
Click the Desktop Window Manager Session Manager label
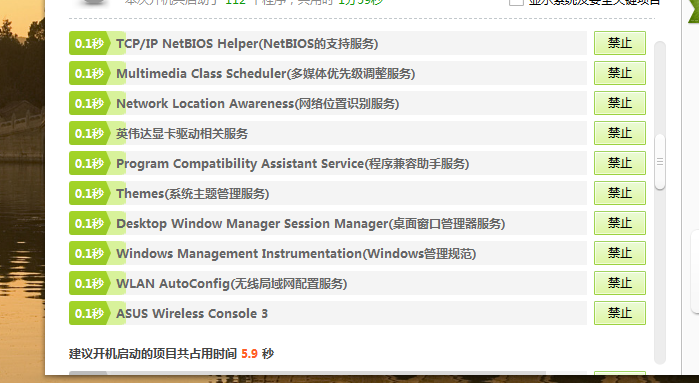coord(310,223)
